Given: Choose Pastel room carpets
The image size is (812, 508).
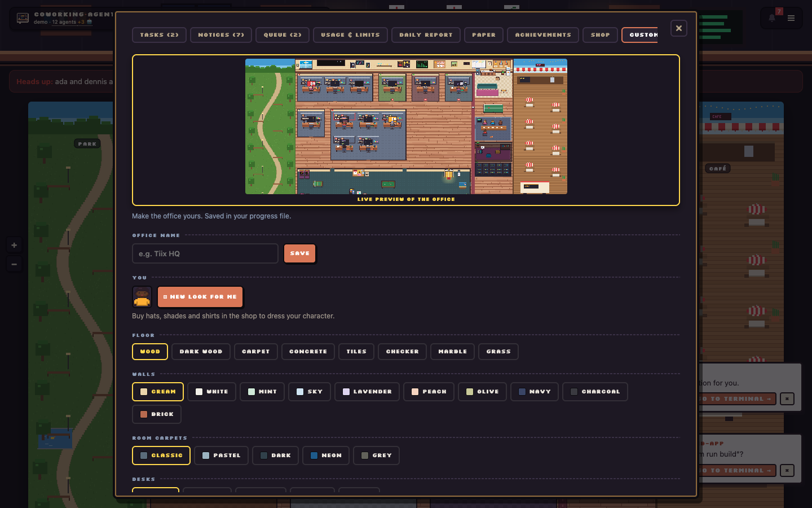Looking at the screenshot, I should tap(221, 456).
